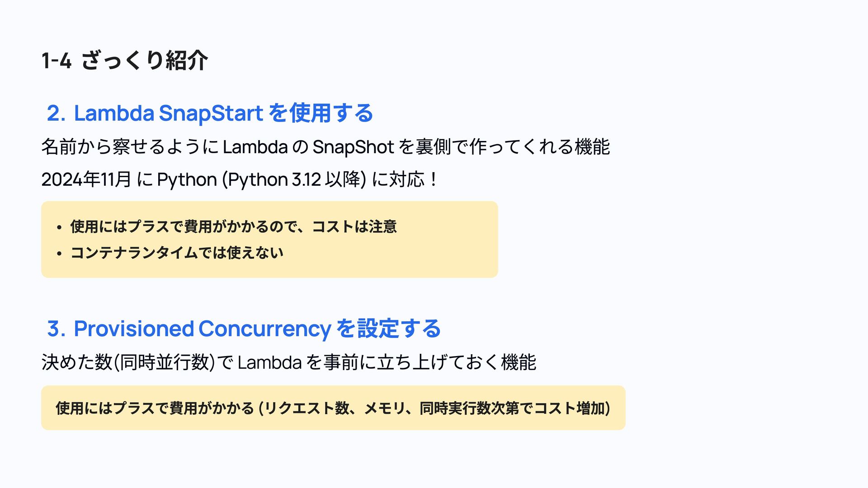Click the word "SnapShot" in the description line
This screenshot has height=488, width=868.
353,147
